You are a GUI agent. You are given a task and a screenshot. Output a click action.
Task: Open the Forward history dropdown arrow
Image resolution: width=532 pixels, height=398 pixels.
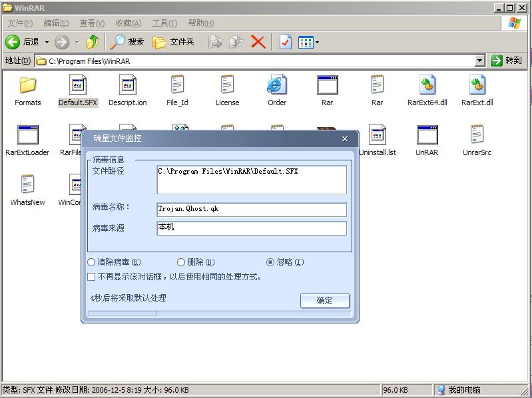point(77,43)
